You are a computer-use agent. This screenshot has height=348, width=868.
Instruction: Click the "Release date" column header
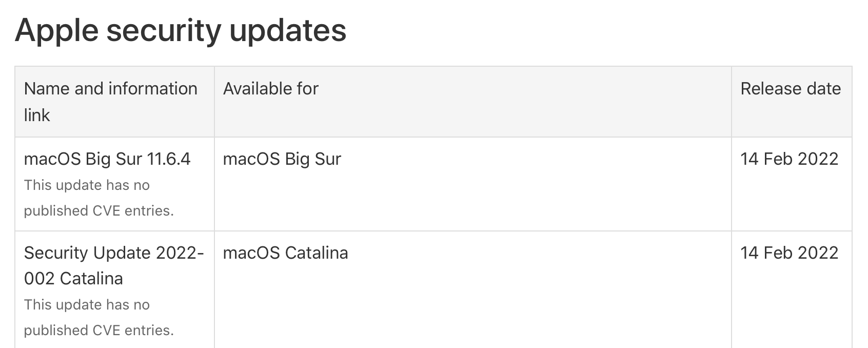pyautogui.click(x=790, y=89)
